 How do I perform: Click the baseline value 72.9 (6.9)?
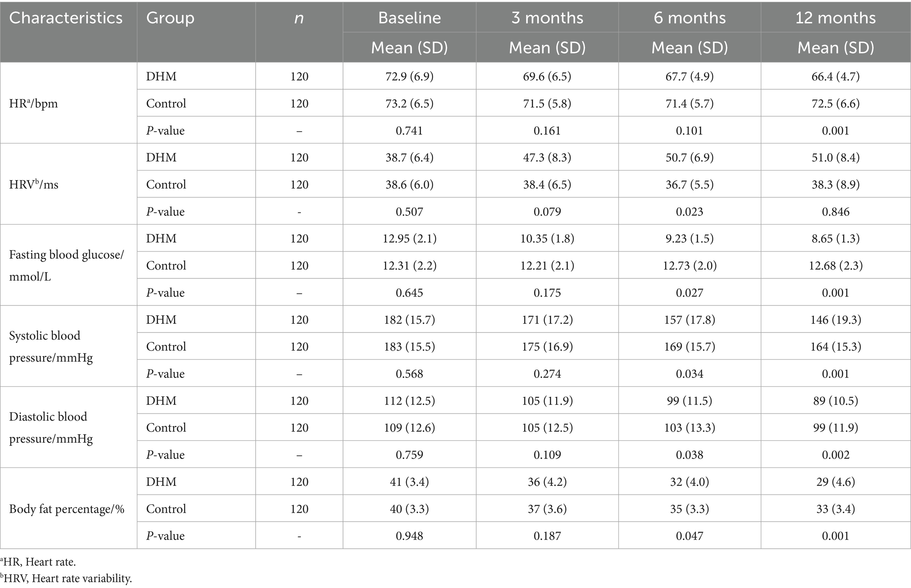(x=409, y=76)
